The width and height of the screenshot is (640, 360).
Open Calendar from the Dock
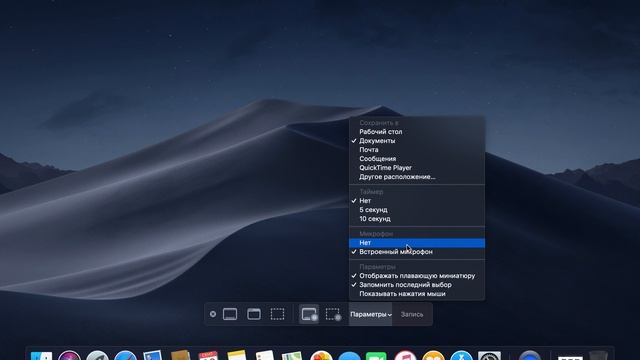point(208,356)
